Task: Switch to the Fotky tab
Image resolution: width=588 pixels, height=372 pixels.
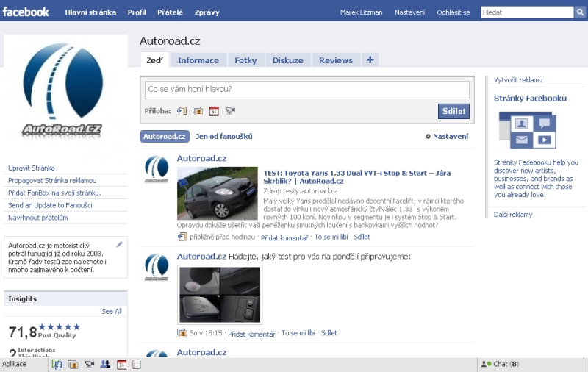Action: (x=245, y=60)
